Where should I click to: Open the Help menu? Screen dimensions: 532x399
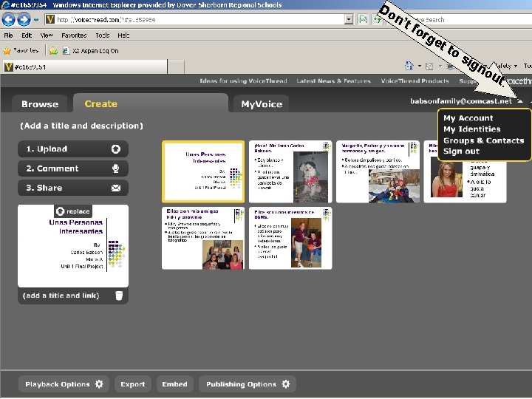coord(123,35)
